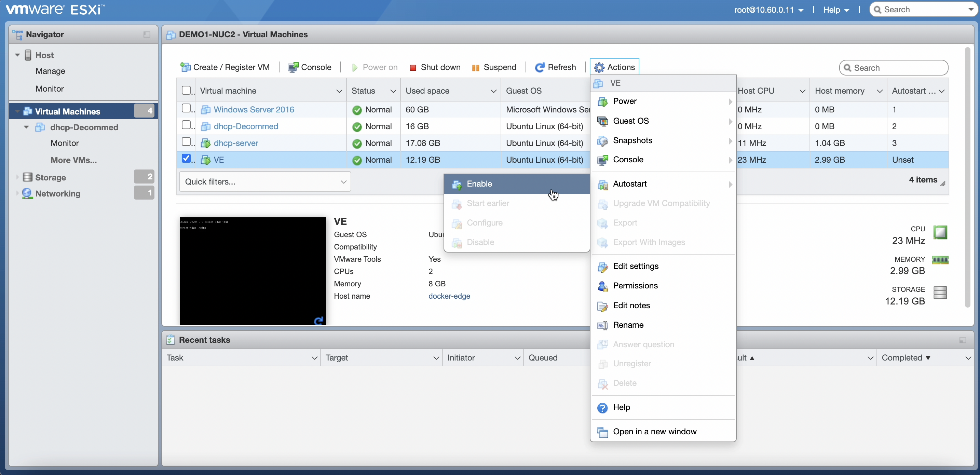Collapse the dhcp-Decommed tree node

coord(26,127)
